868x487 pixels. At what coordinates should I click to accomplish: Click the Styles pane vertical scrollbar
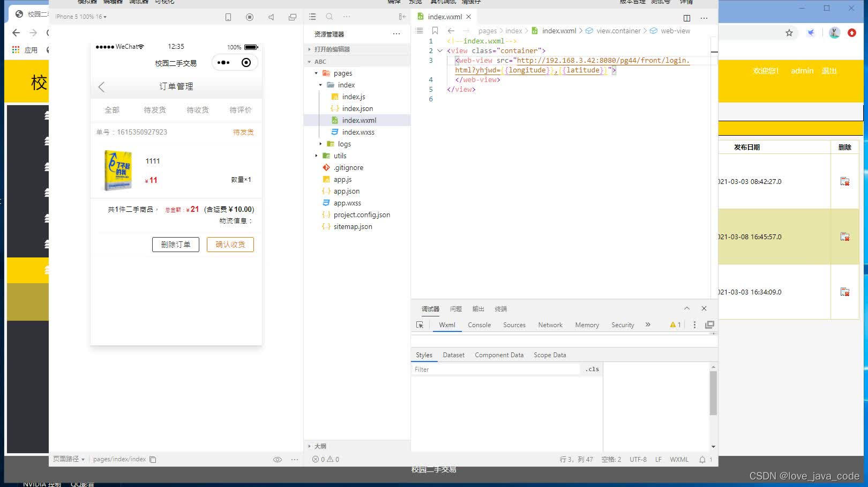(713, 393)
